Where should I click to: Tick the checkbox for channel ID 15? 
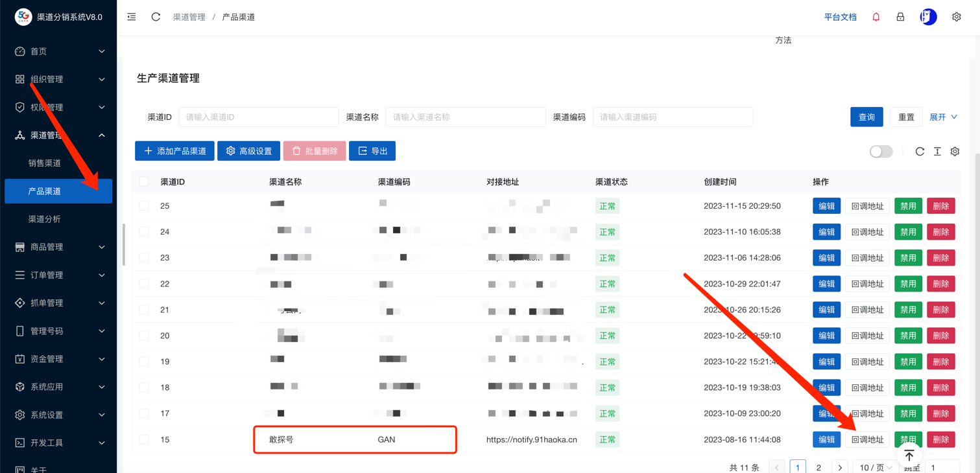[x=144, y=439]
